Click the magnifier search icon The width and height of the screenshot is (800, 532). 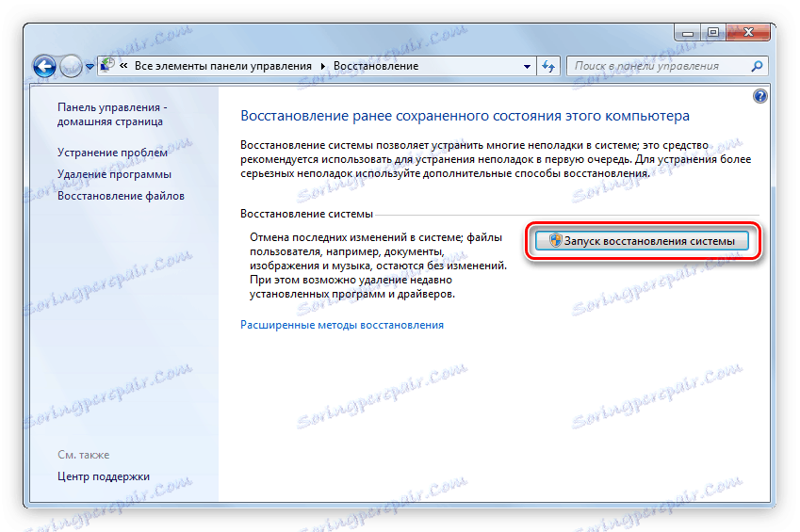point(758,66)
